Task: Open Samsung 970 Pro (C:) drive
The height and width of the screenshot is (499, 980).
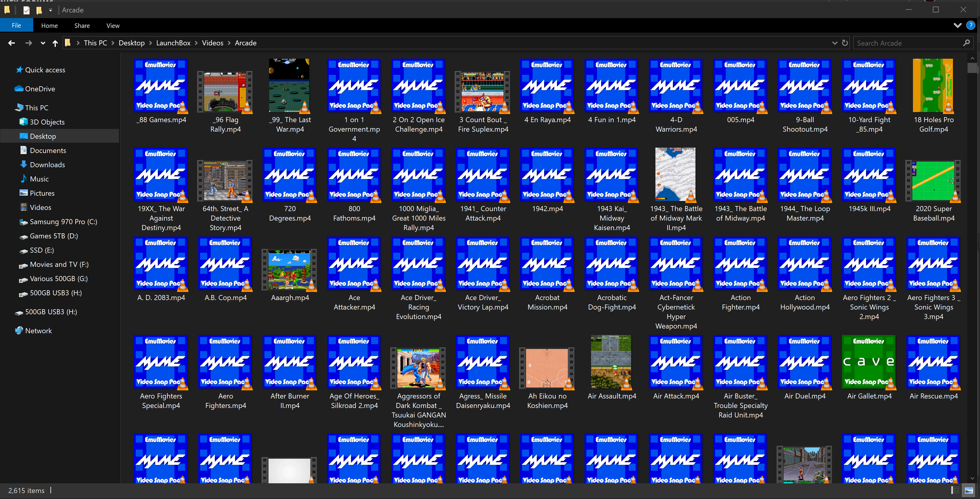Action: pos(63,221)
